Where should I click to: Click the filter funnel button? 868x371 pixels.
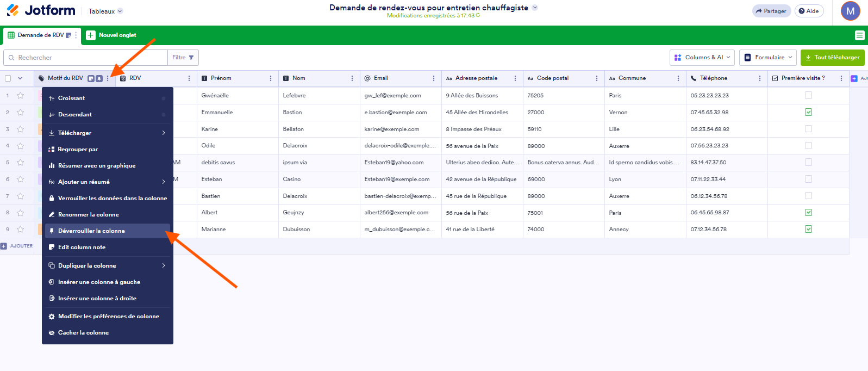pyautogui.click(x=183, y=58)
